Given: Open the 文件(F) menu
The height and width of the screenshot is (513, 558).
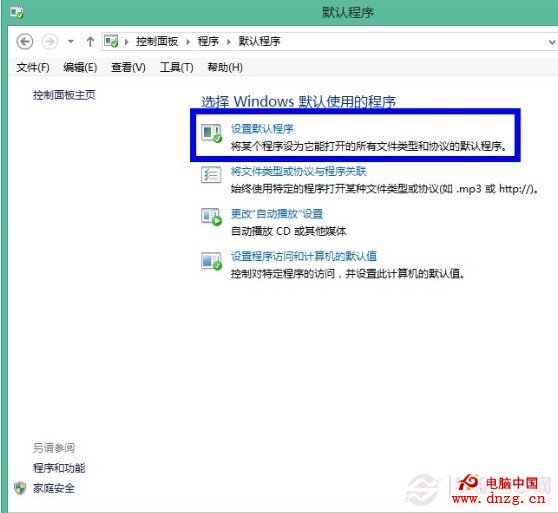Looking at the screenshot, I should pos(33,67).
